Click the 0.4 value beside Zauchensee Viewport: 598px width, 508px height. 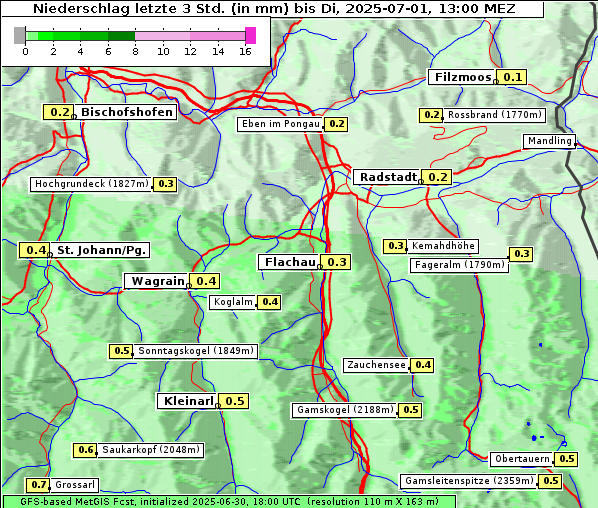[x=422, y=365]
